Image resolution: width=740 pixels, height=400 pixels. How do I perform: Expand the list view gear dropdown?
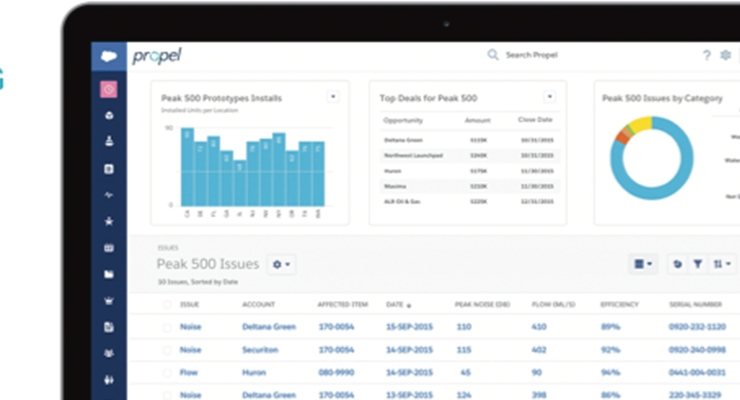[x=281, y=264]
